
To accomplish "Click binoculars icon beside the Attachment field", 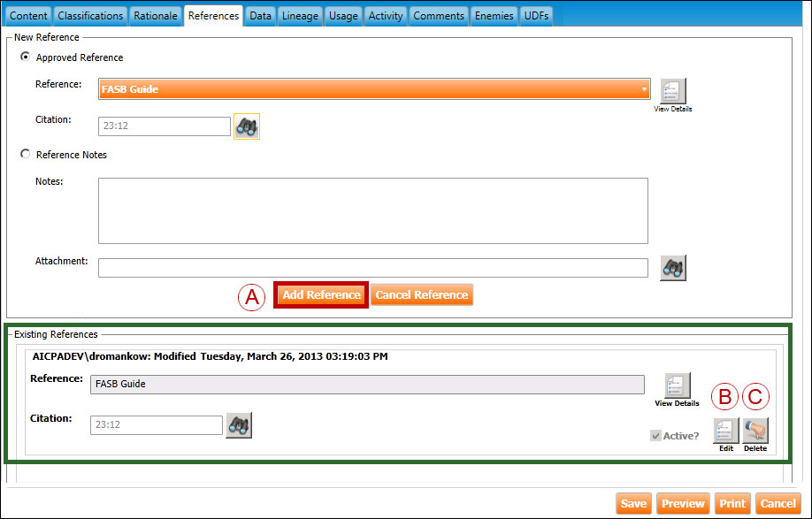I will point(673,268).
